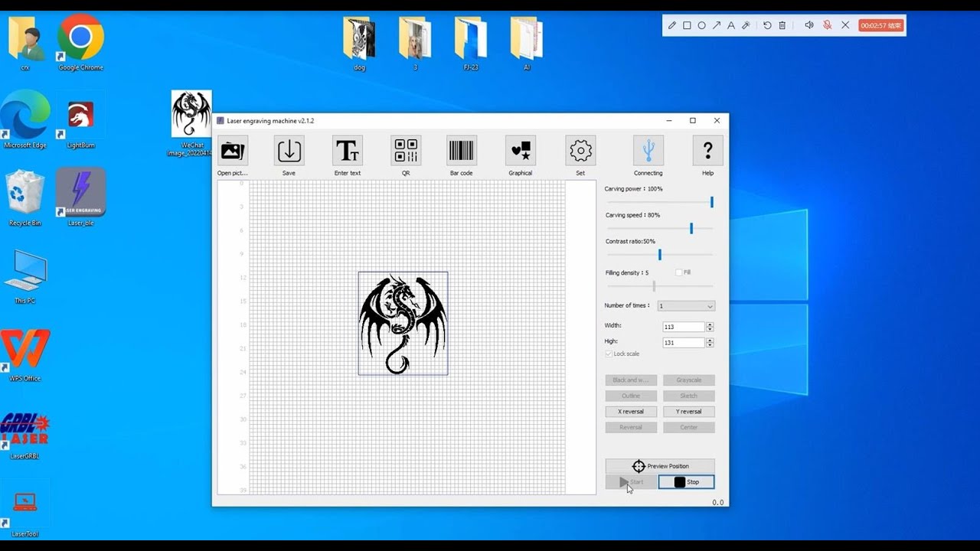Open the Recycle Bin desktop icon
Image resolution: width=980 pixels, height=551 pixels.
[25, 199]
